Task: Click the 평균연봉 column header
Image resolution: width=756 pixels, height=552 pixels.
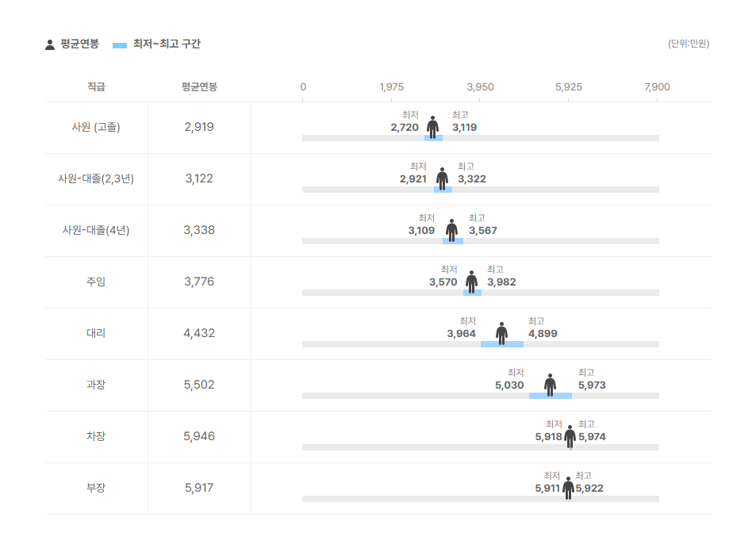Action: [199, 86]
